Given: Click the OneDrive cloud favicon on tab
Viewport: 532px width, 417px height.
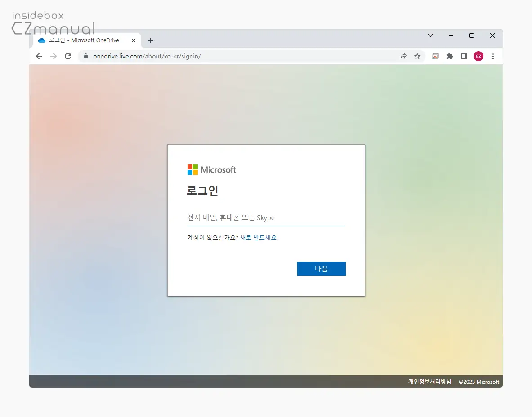Looking at the screenshot, I should click(x=42, y=40).
